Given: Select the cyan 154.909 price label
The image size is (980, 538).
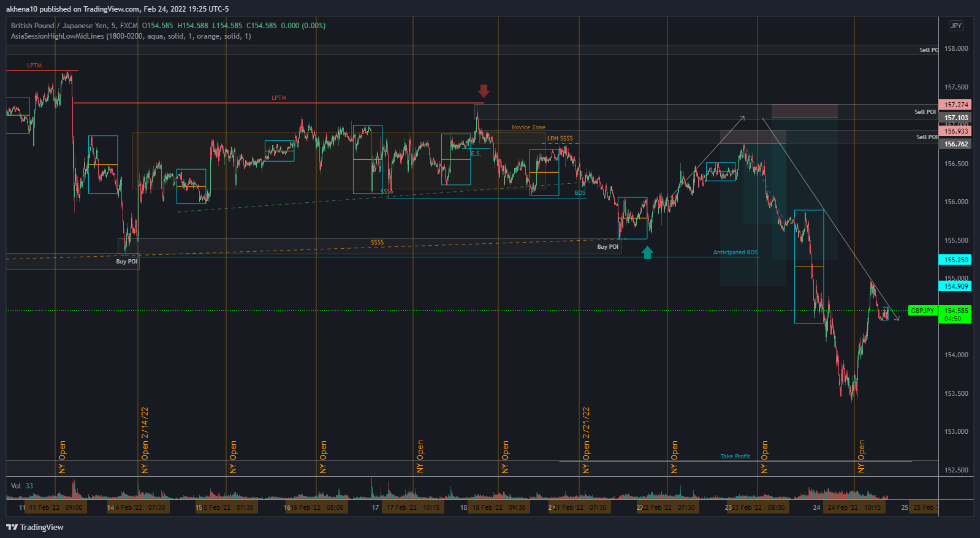Looking at the screenshot, I should (955, 286).
